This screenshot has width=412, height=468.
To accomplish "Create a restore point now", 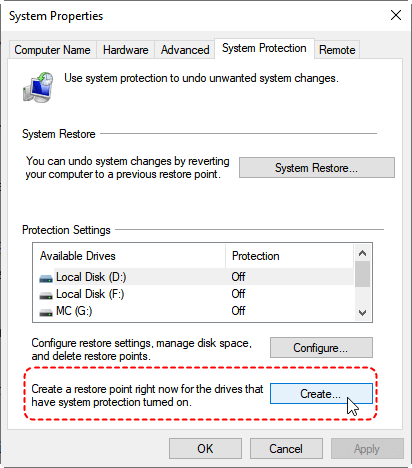I will (x=321, y=394).
